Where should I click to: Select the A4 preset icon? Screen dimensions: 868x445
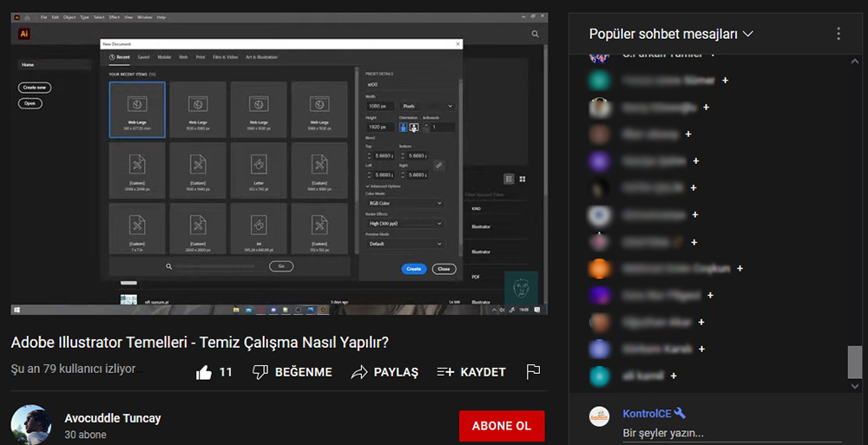(259, 224)
